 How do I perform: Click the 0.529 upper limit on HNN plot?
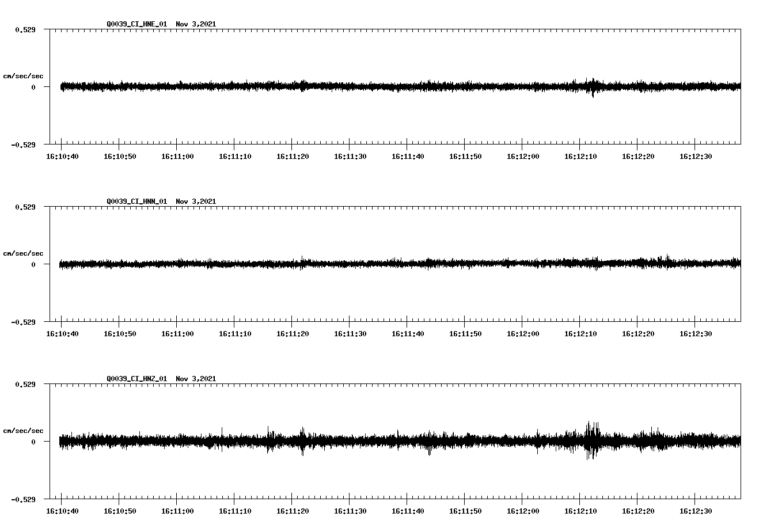24,207
